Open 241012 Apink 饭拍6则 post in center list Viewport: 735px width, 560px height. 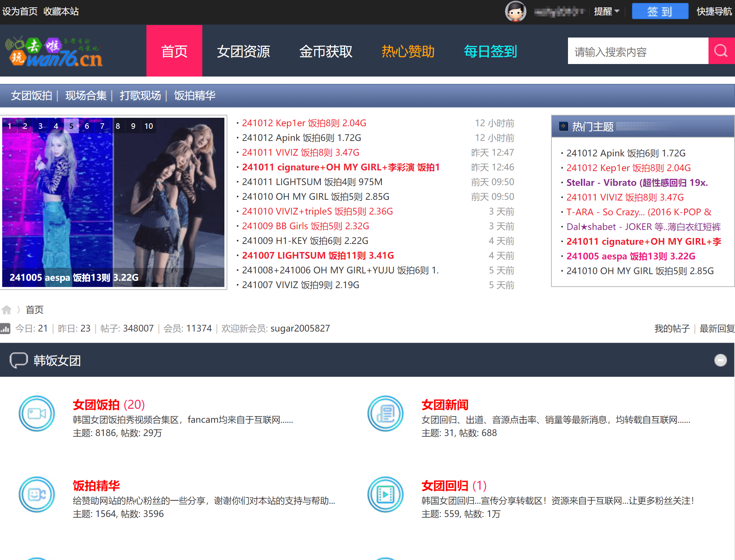tap(302, 138)
